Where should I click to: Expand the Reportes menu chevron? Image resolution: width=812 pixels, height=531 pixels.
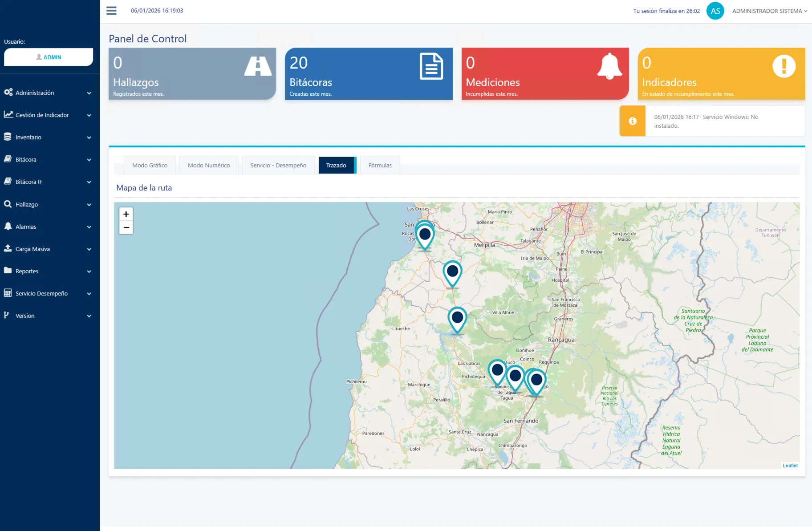click(x=89, y=272)
